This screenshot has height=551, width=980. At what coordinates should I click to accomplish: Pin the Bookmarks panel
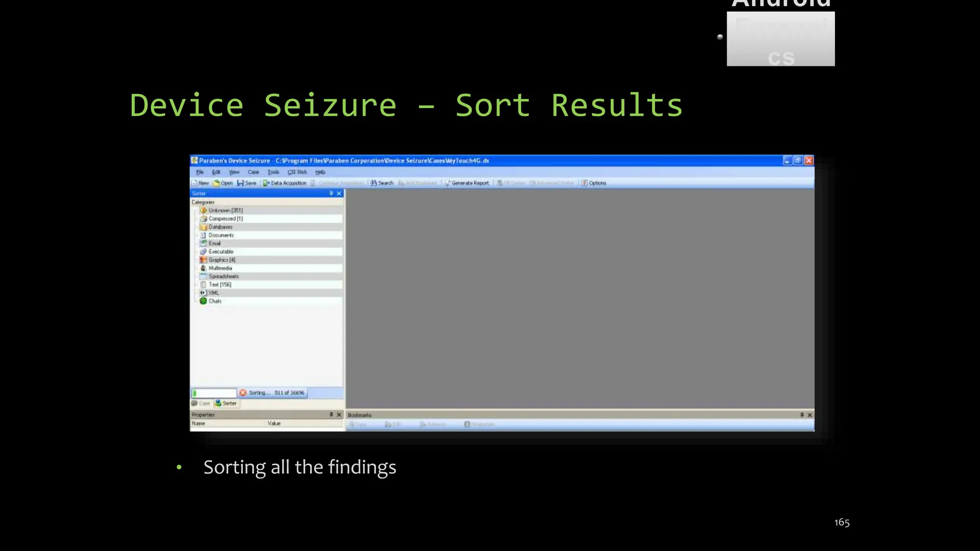click(x=802, y=415)
